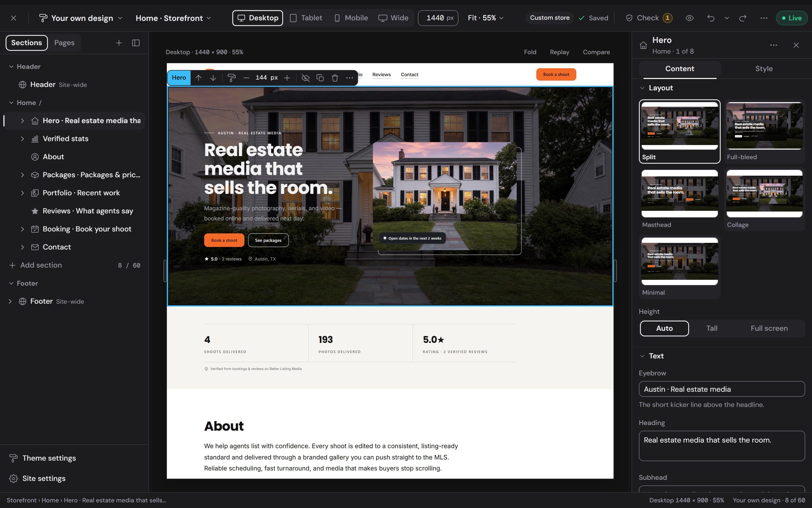
Task: Switch viewport to Wide
Action: click(393, 18)
